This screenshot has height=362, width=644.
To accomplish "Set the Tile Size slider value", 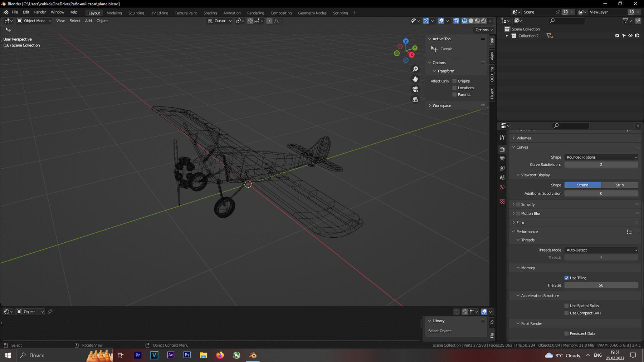I will (x=601, y=285).
